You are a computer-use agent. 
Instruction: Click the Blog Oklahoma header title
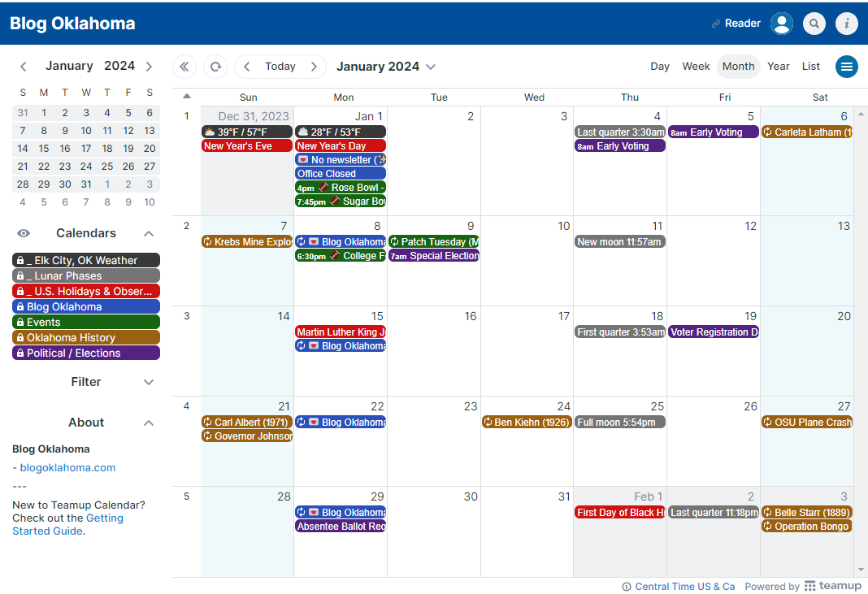point(72,24)
